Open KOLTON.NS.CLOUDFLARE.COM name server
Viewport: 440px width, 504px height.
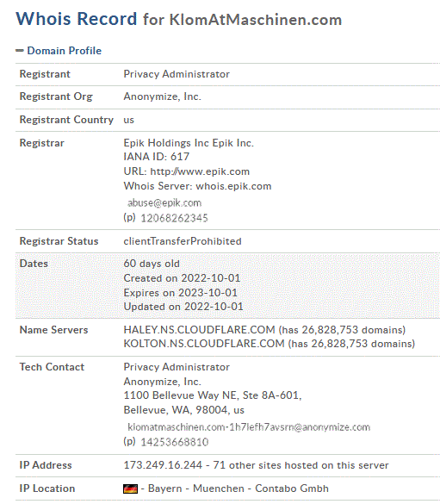click(204, 344)
